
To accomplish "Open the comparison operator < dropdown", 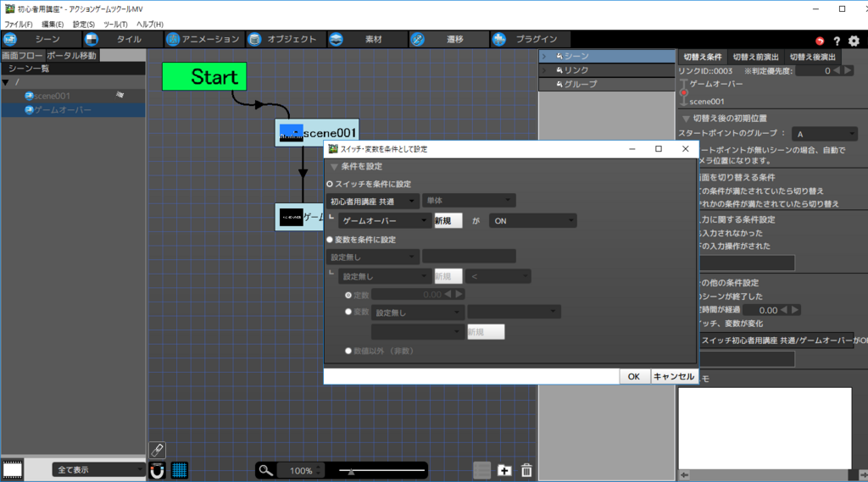I will point(498,276).
